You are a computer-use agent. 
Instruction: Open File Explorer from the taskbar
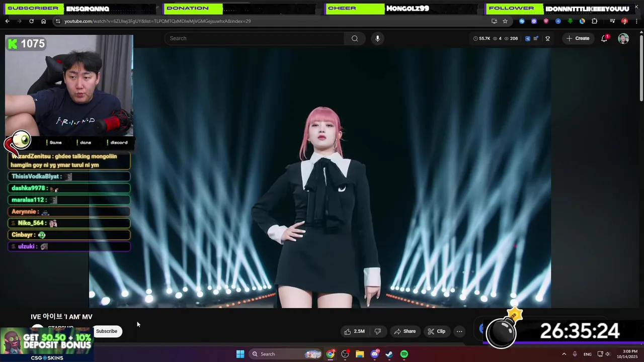[360, 354]
